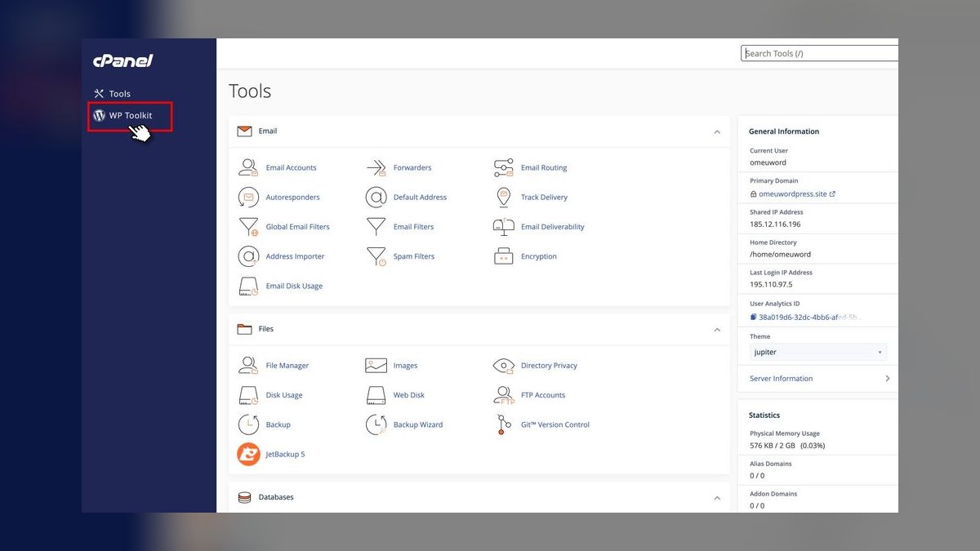Open the omeuwordpress.site domain link
This screenshot has width=980, height=551.
[x=792, y=194]
